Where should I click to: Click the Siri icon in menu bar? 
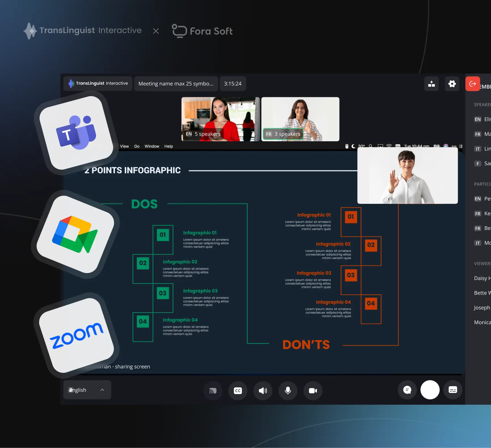[446, 146]
